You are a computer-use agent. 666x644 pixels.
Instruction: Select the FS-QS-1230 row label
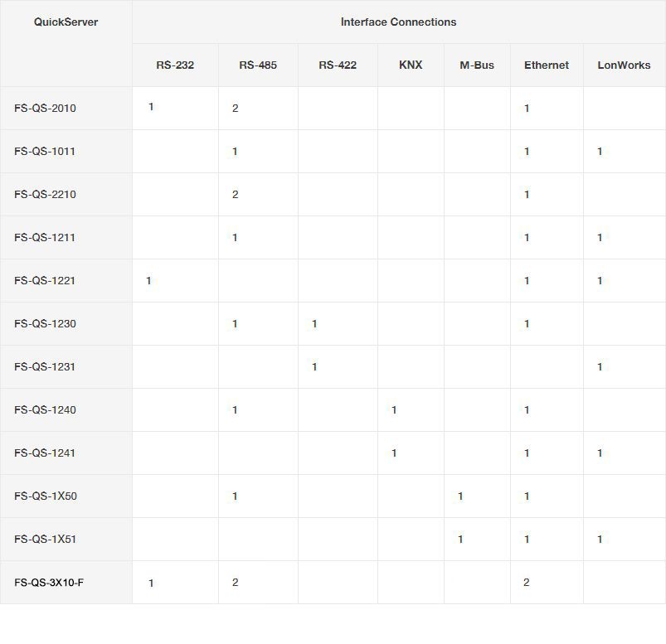pyautogui.click(x=45, y=324)
